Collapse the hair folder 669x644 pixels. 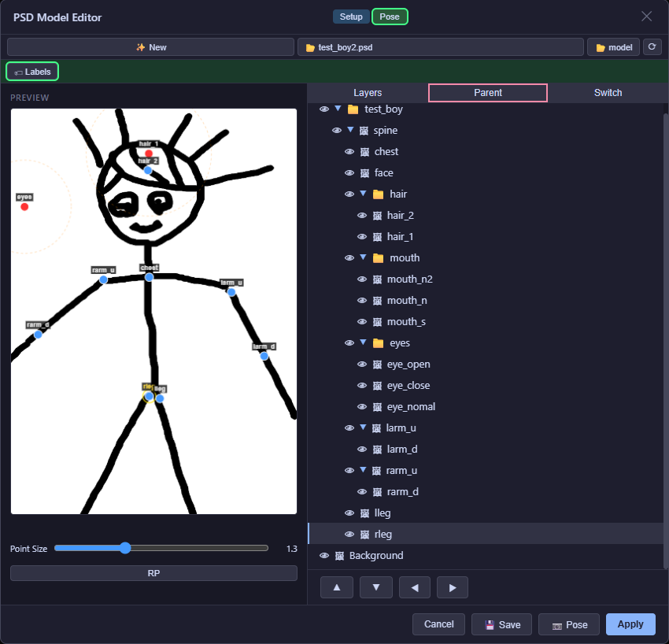click(363, 194)
